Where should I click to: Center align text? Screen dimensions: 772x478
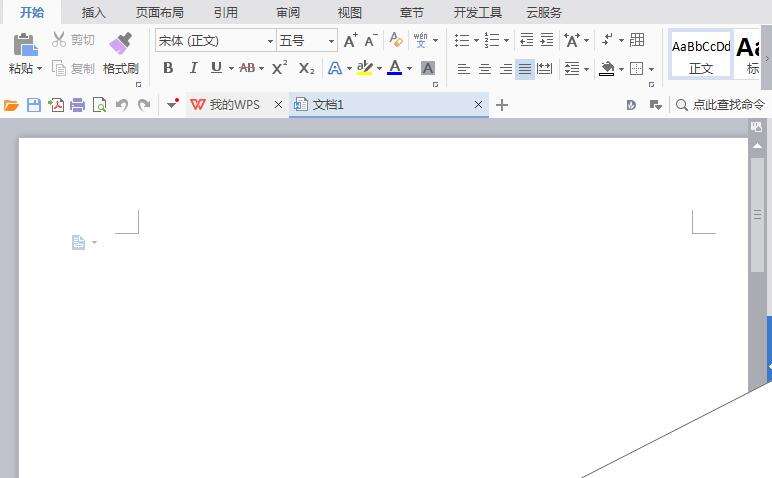[485, 69]
